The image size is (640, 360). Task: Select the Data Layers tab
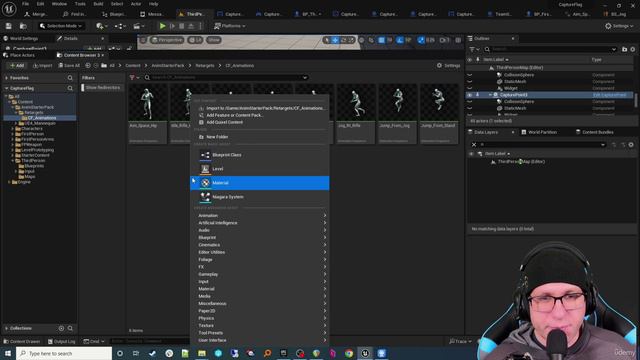[x=486, y=132]
